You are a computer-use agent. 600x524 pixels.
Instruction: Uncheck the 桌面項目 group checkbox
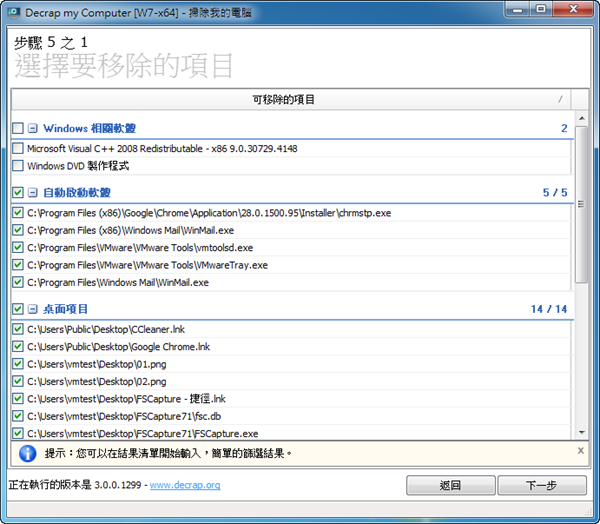tap(18, 309)
